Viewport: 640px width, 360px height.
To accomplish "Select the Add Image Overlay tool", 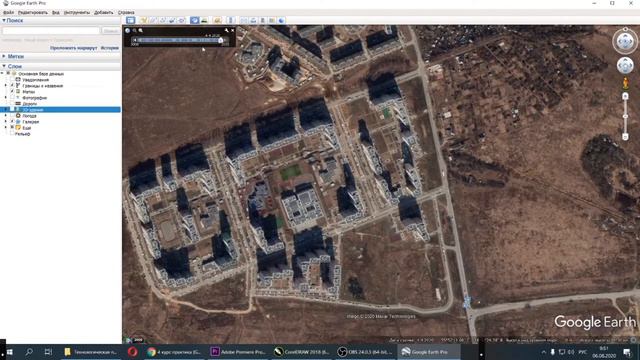I will (x=172, y=20).
